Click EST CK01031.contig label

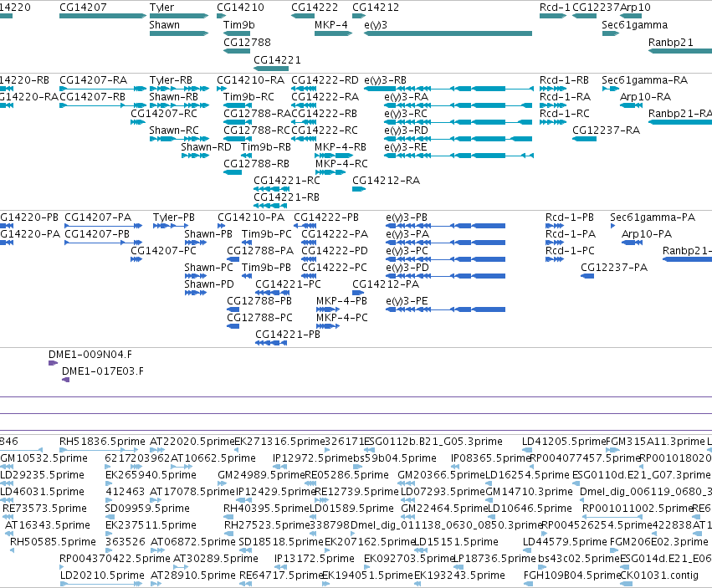659,575
